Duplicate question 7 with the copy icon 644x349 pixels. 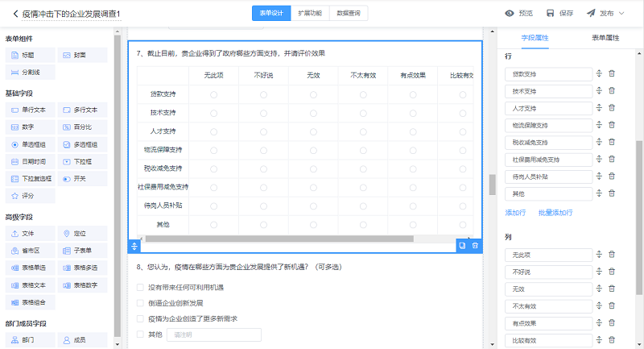(x=462, y=245)
